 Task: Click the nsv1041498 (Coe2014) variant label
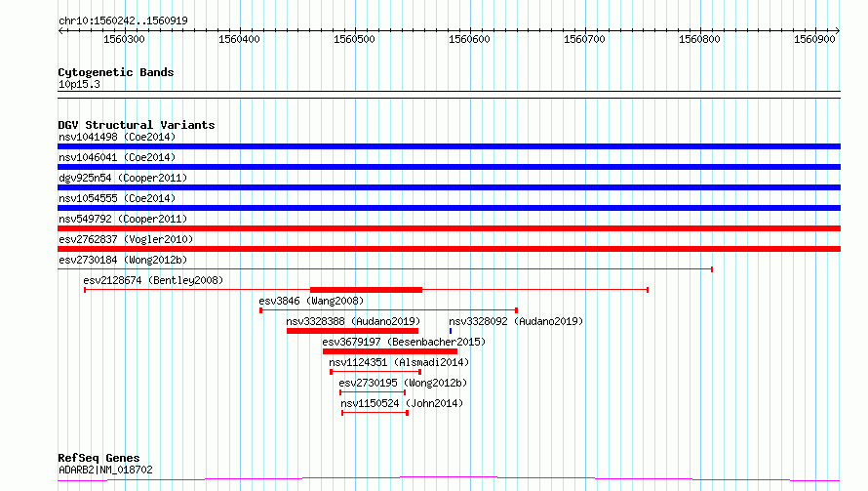click(117, 137)
